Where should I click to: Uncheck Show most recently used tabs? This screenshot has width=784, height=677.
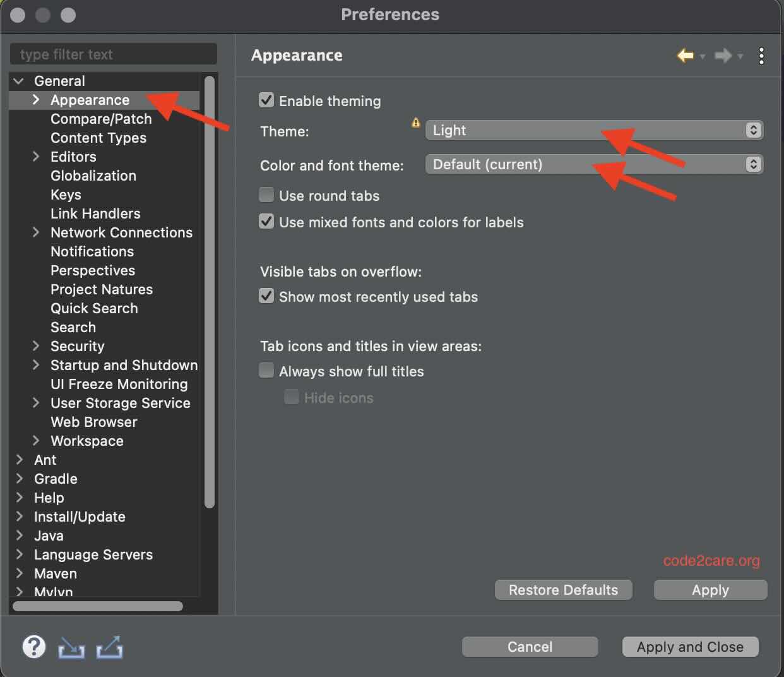266,296
